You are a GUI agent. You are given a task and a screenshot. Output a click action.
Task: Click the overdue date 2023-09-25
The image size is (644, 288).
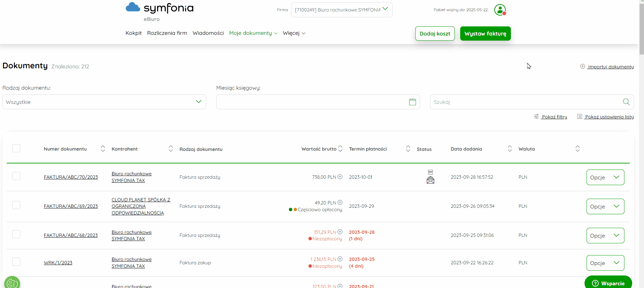362,259
